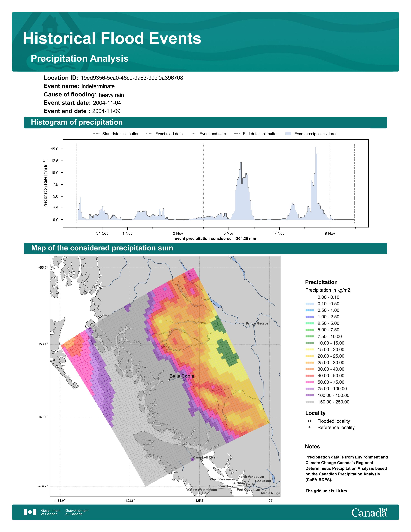This screenshot has height=532, width=411.
Task: Click the Canada wordmark in footer
Action: click(x=369, y=512)
